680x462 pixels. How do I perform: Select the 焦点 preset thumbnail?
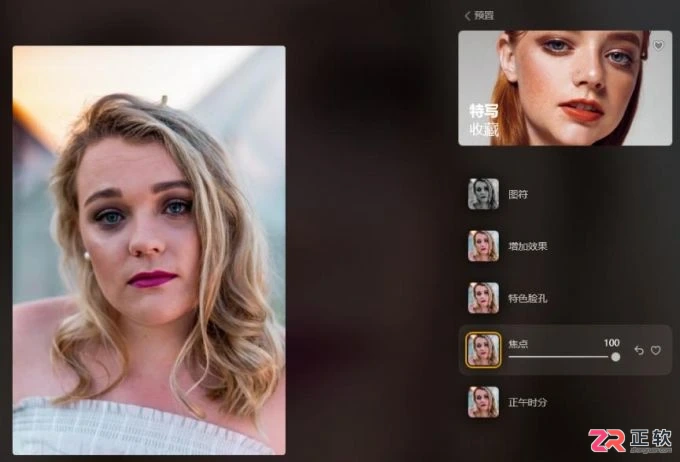[x=483, y=350]
